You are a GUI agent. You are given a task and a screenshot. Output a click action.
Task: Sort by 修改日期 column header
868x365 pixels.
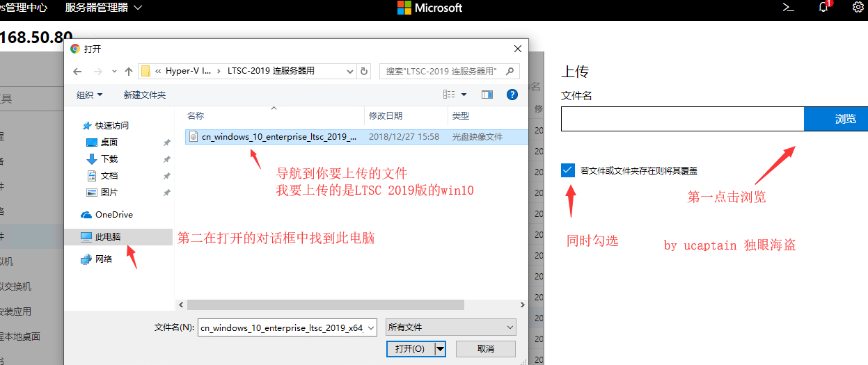[x=406, y=116]
